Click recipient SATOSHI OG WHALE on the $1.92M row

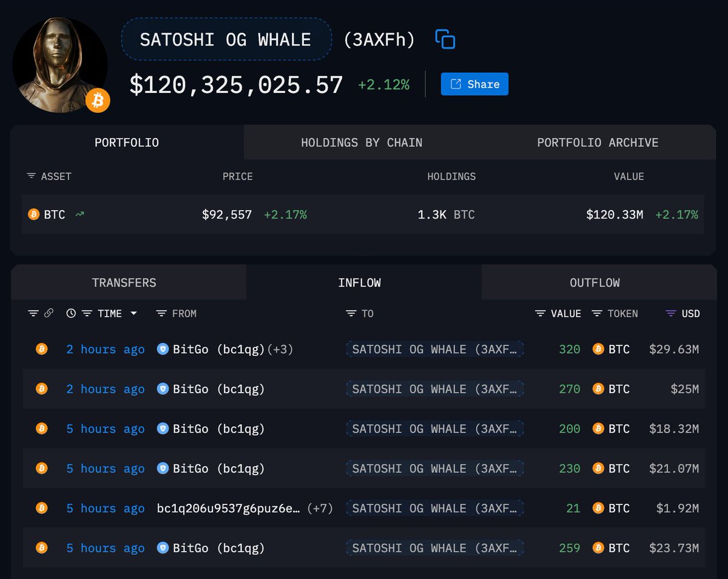click(435, 509)
